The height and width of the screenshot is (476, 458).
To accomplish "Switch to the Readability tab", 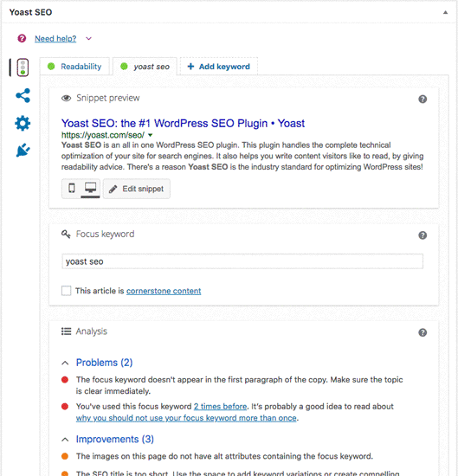I will 74,66.
